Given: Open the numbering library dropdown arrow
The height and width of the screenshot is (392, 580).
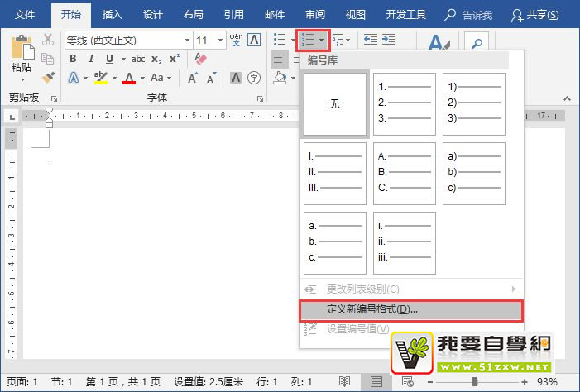Looking at the screenshot, I should pos(321,40).
